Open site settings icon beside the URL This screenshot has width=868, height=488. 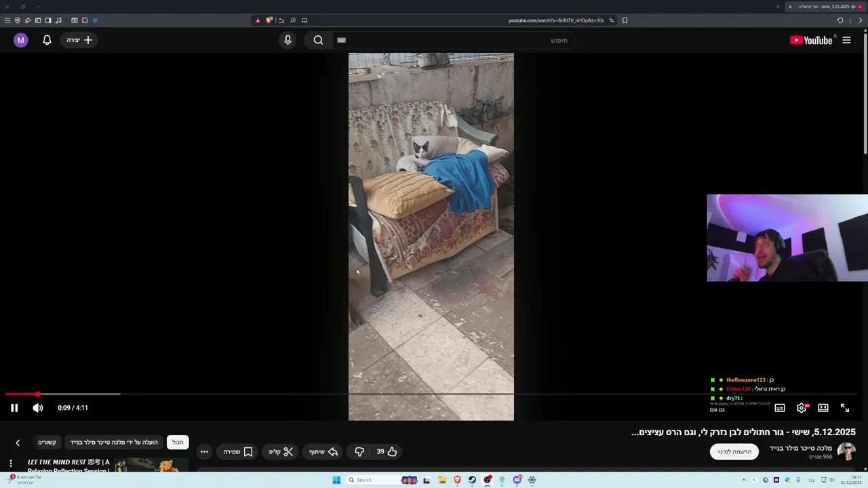(612, 20)
